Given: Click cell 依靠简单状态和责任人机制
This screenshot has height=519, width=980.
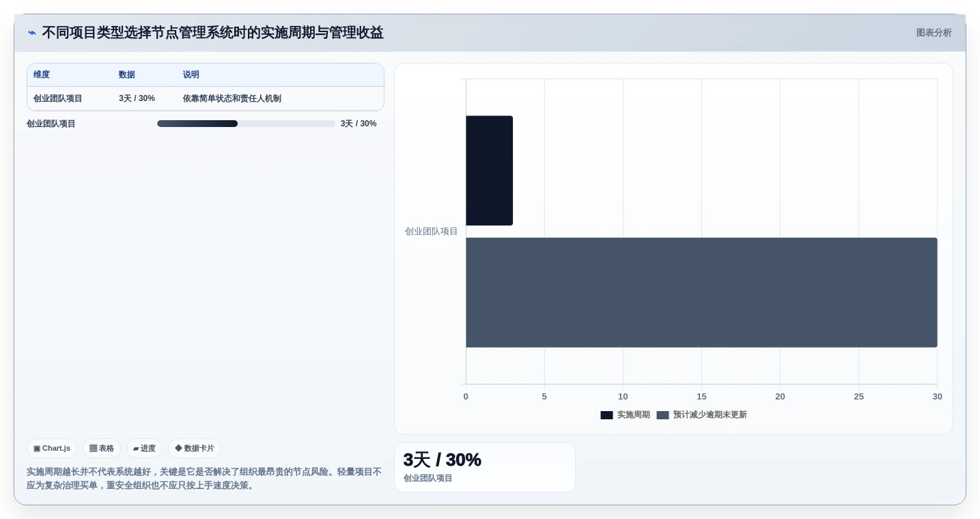Looking at the screenshot, I should point(232,99).
